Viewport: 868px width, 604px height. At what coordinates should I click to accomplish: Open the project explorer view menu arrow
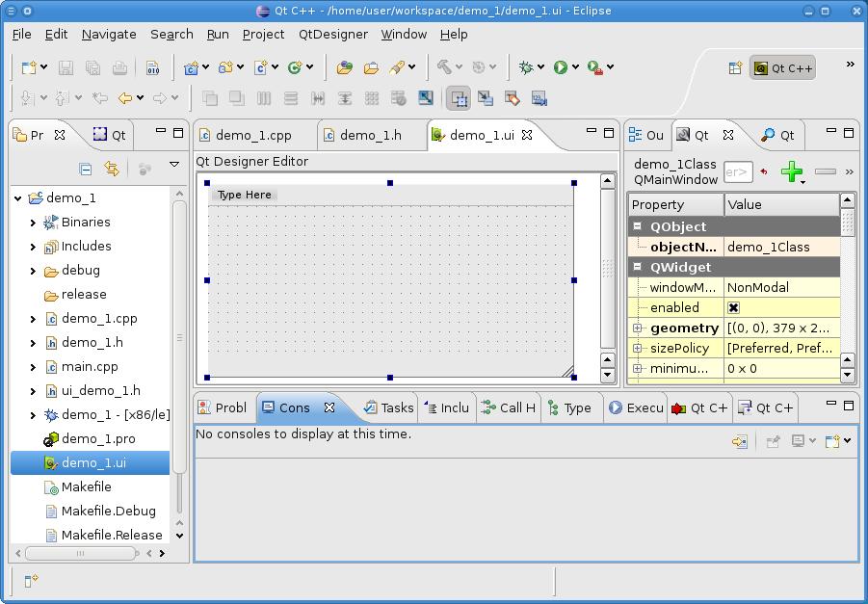[174, 166]
